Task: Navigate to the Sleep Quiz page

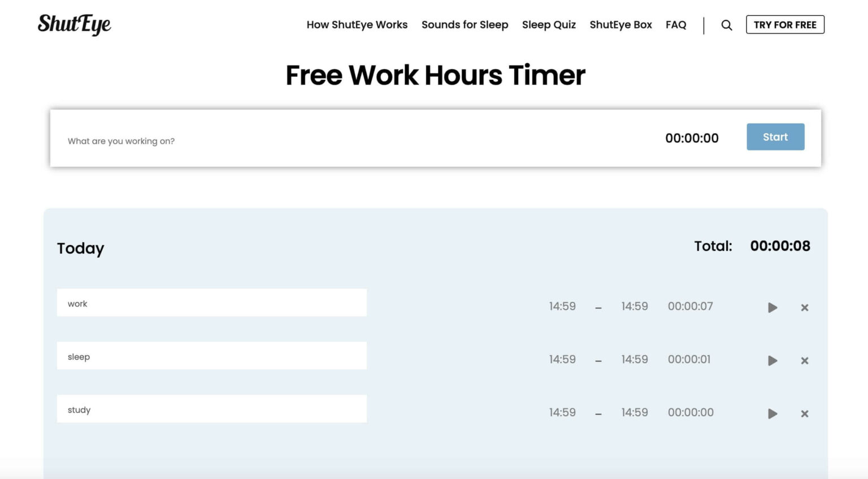Action: click(x=549, y=25)
